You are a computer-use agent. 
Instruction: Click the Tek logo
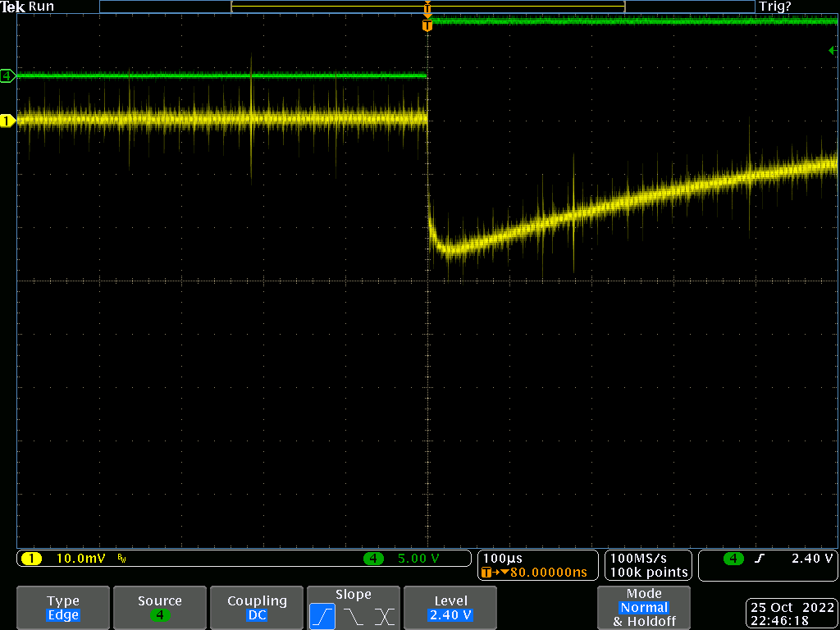click(12, 7)
